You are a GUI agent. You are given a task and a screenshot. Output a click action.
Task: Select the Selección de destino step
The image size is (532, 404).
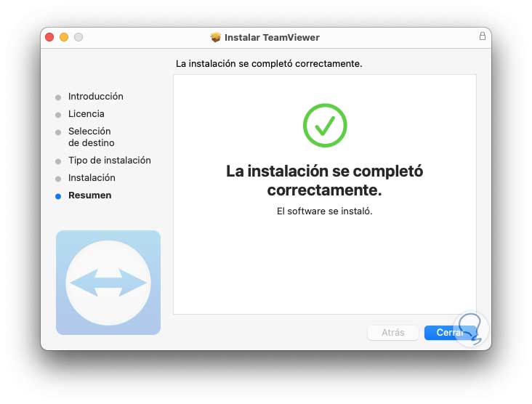(x=92, y=137)
